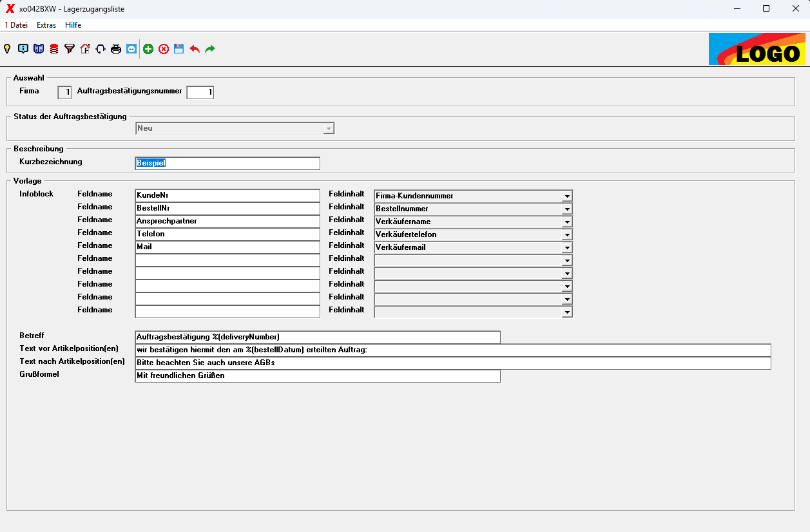
Task: Click the headset support icon
Action: pyautogui.click(x=101, y=49)
